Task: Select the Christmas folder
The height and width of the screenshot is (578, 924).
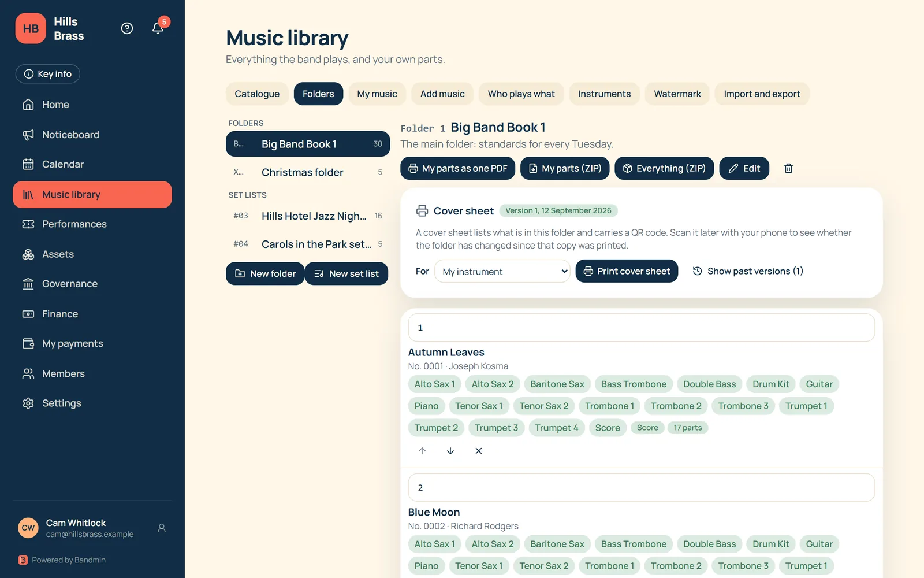Action: pos(308,172)
